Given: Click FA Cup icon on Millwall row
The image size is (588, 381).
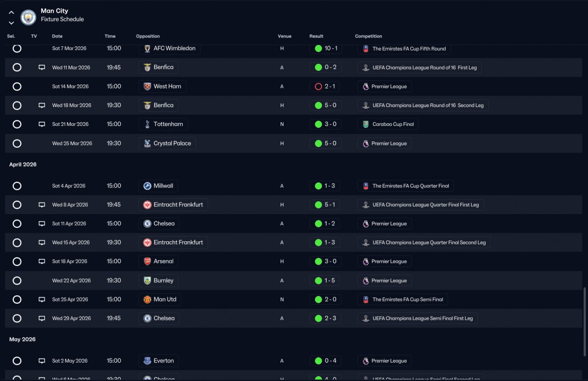Looking at the screenshot, I should coord(366,186).
